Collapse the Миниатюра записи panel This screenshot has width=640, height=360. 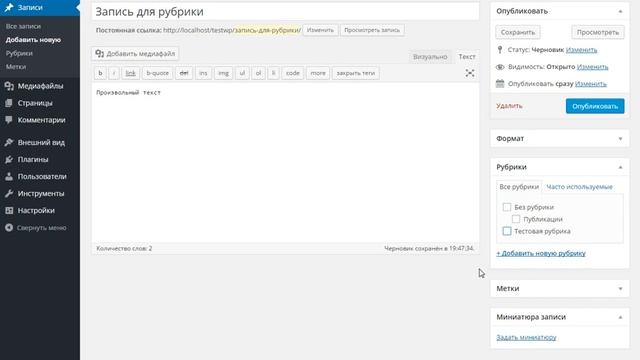click(620, 317)
